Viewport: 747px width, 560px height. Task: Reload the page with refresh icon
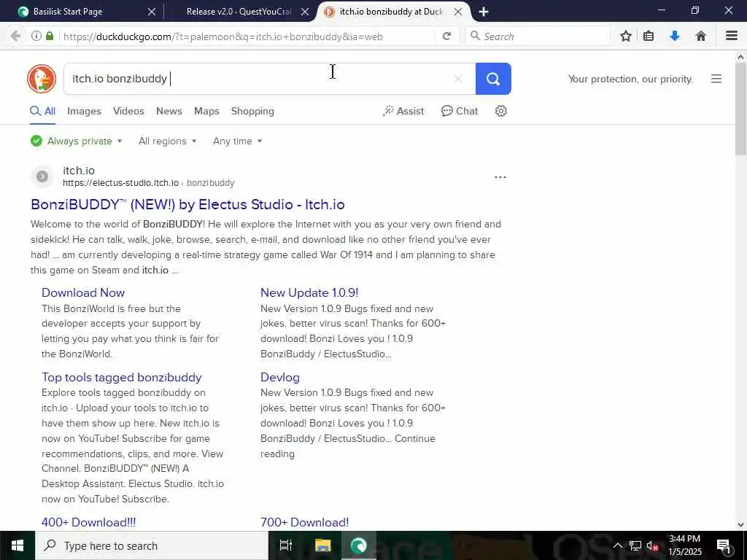pyautogui.click(x=446, y=36)
